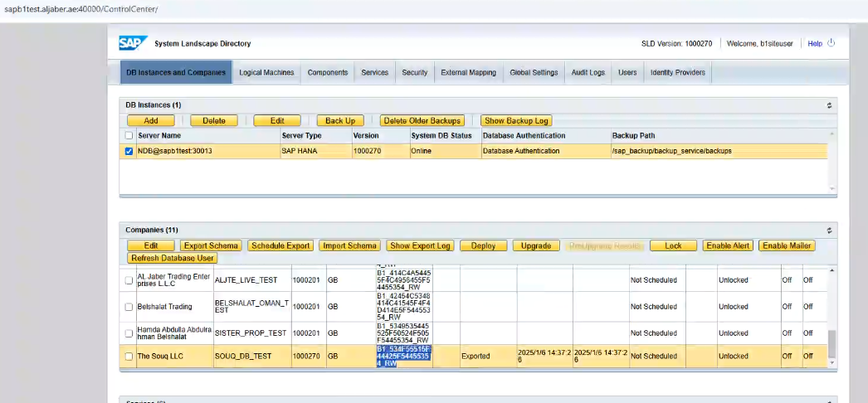This screenshot has height=403, width=868.
Task: Go to the Audit Logs tab
Action: point(588,73)
